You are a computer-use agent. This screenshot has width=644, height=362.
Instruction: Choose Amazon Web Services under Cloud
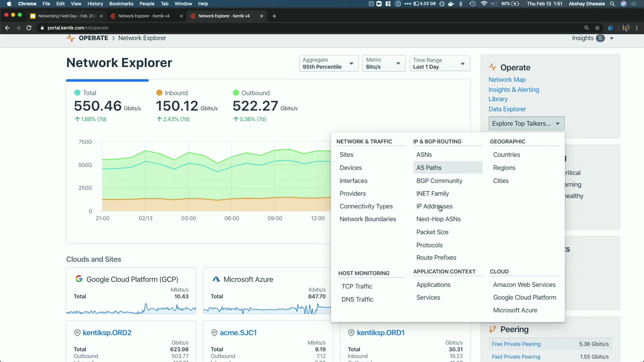coord(524,285)
